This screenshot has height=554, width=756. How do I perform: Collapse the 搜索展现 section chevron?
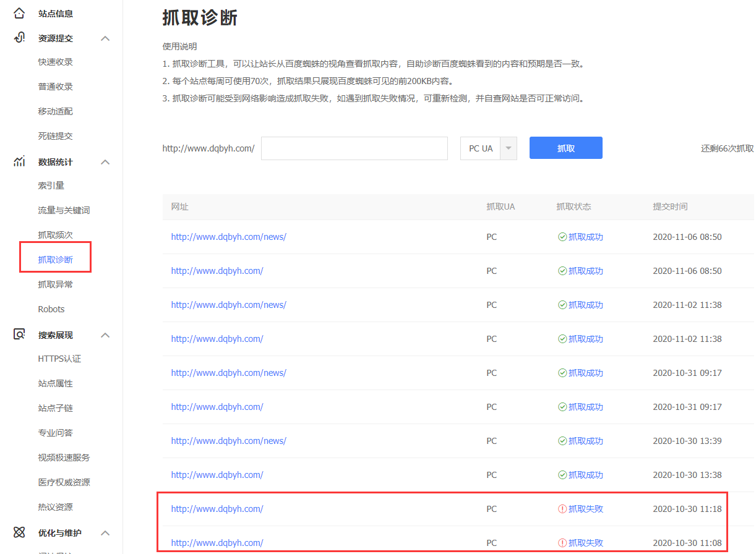tap(105, 335)
